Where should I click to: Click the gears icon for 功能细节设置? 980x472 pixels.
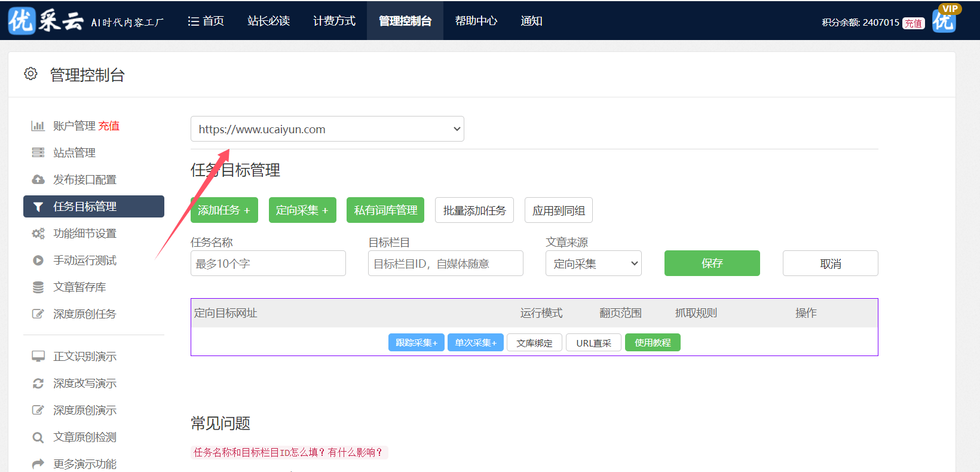click(38, 234)
